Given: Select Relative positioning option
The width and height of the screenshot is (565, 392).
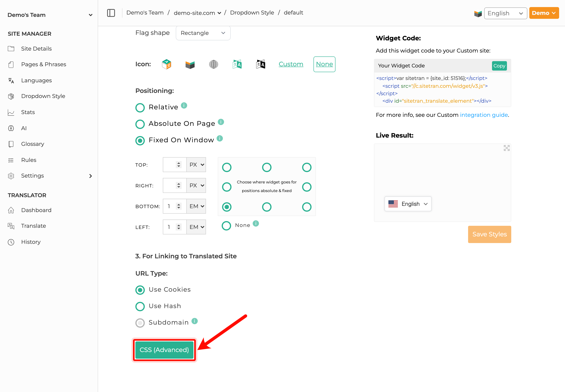Looking at the screenshot, I should (140, 108).
